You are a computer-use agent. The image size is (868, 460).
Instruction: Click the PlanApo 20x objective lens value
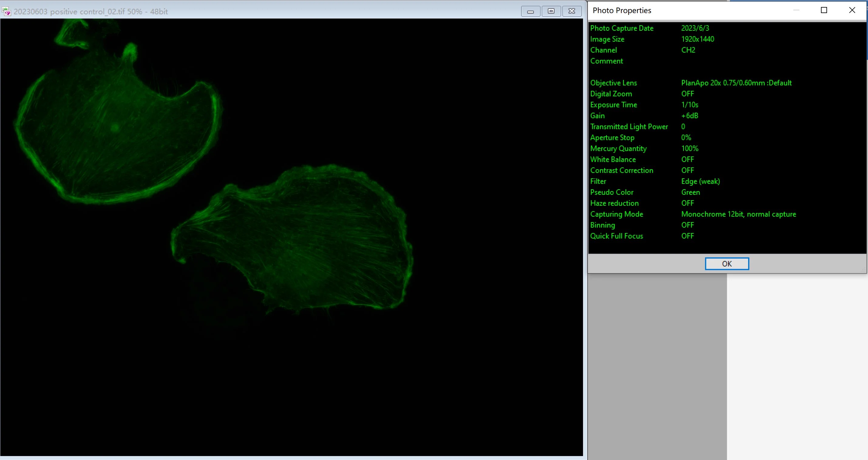point(736,83)
